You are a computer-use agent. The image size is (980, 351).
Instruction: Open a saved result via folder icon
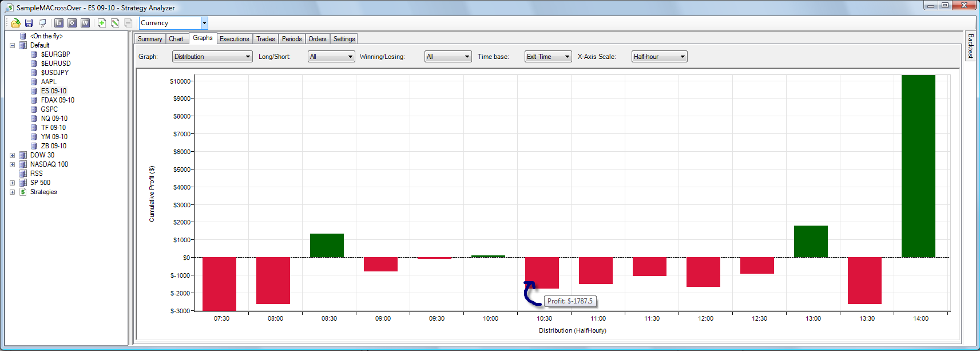point(16,23)
